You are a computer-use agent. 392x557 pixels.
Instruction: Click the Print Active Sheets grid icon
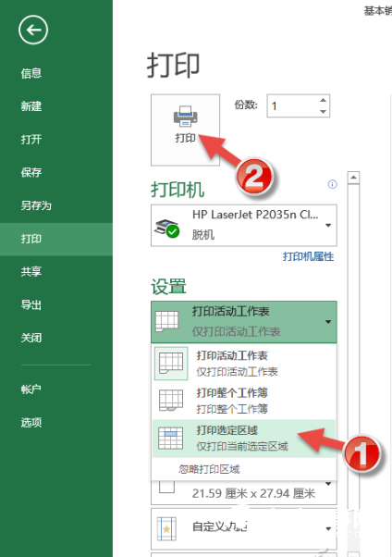pyautogui.click(x=171, y=364)
